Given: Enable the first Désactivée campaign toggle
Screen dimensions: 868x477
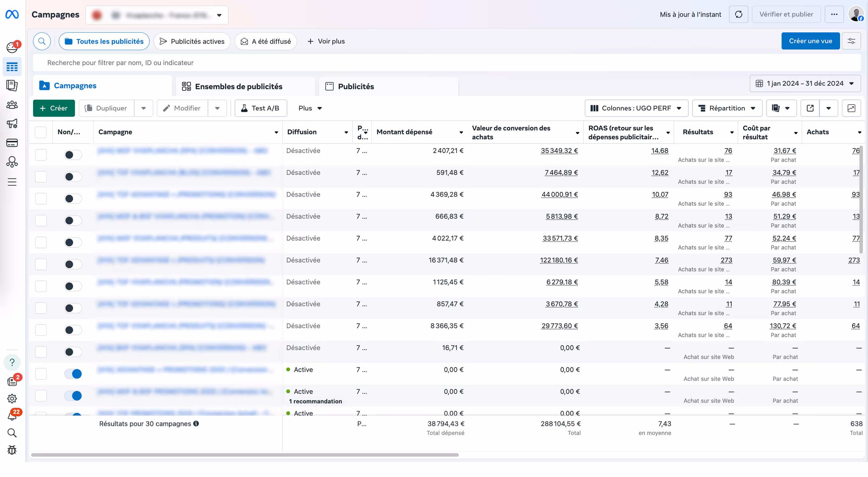Looking at the screenshot, I should point(73,155).
